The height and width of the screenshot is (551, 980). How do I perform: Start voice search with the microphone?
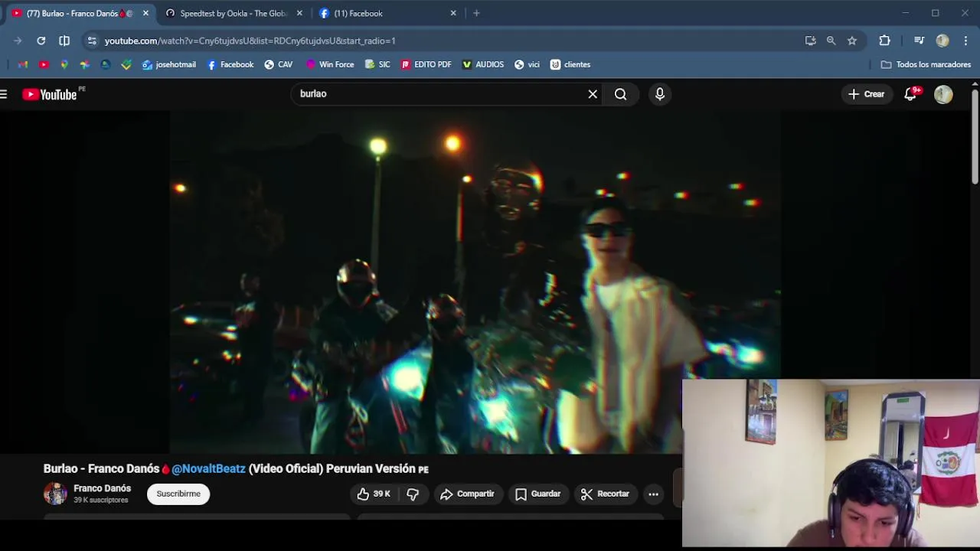click(660, 94)
